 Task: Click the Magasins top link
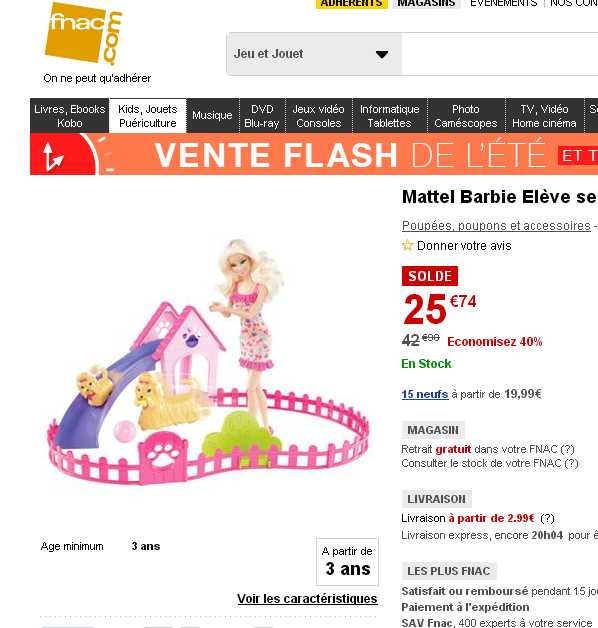click(426, 4)
